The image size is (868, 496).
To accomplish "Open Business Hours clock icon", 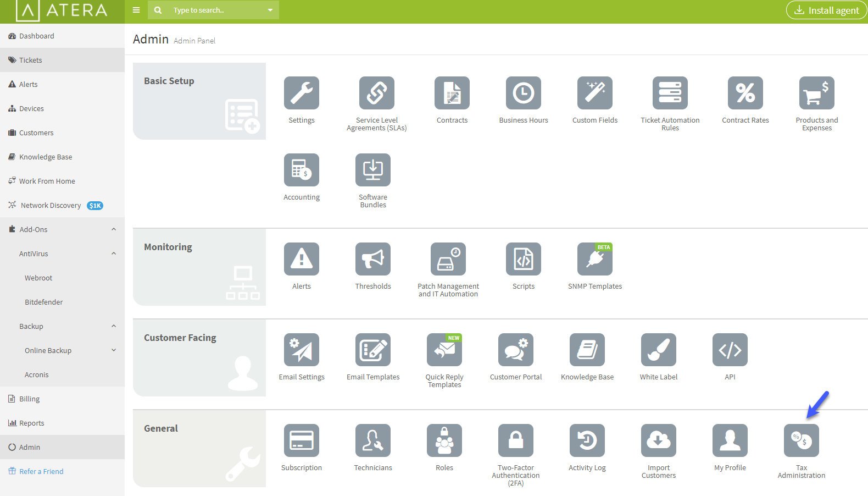I will tap(524, 93).
